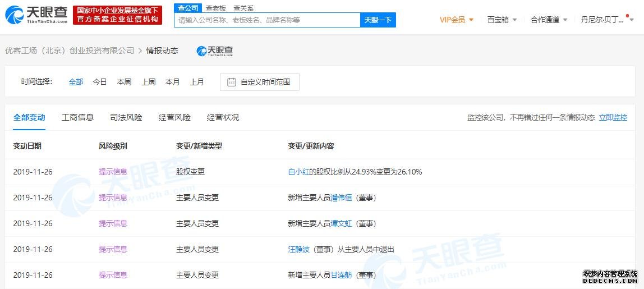Click 立即监控 link
The height and width of the screenshot is (289, 644).
click(x=613, y=118)
